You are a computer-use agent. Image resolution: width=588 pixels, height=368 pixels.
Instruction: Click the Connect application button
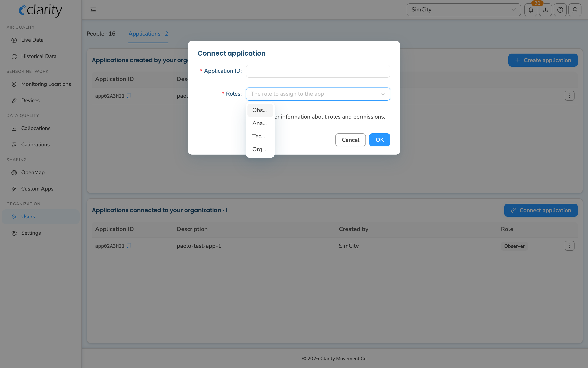[541, 210]
